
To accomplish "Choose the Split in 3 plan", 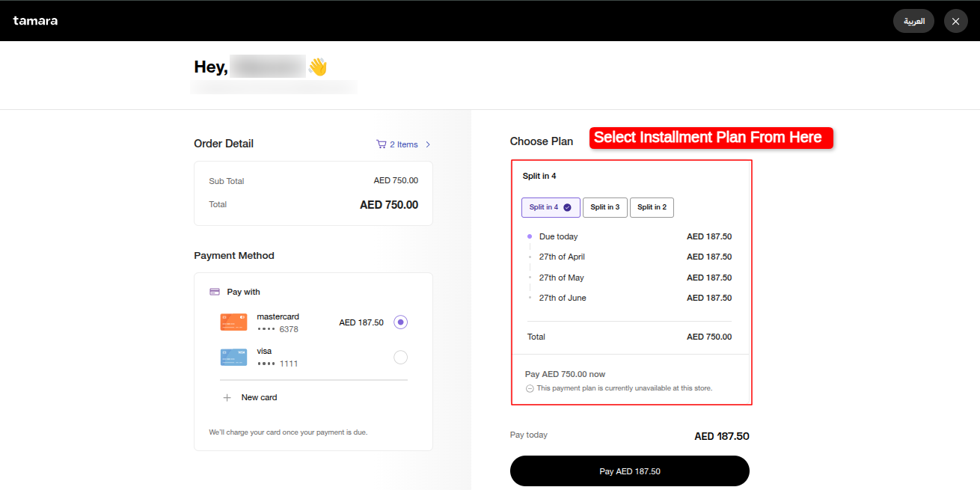I will click(604, 207).
